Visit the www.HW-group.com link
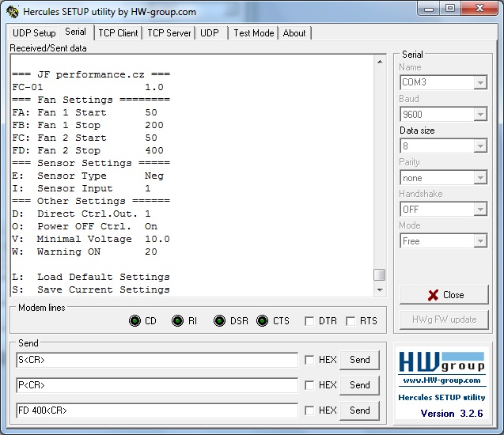The height and width of the screenshot is (435, 504). pyautogui.click(x=441, y=380)
